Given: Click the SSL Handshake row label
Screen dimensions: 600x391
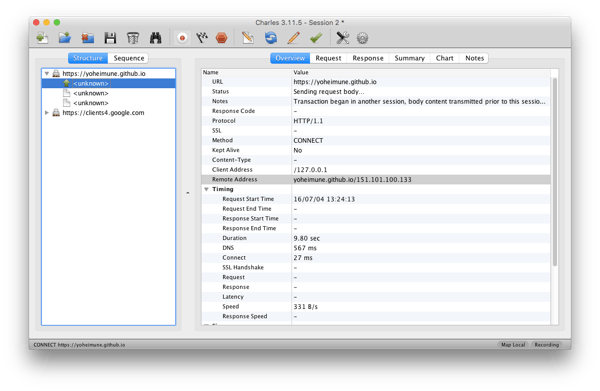Looking at the screenshot, I should (x=243, y=267).
